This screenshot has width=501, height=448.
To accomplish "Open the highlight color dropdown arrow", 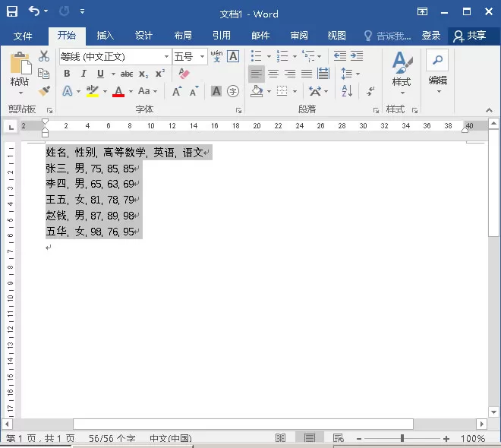I will pos(105,92).
